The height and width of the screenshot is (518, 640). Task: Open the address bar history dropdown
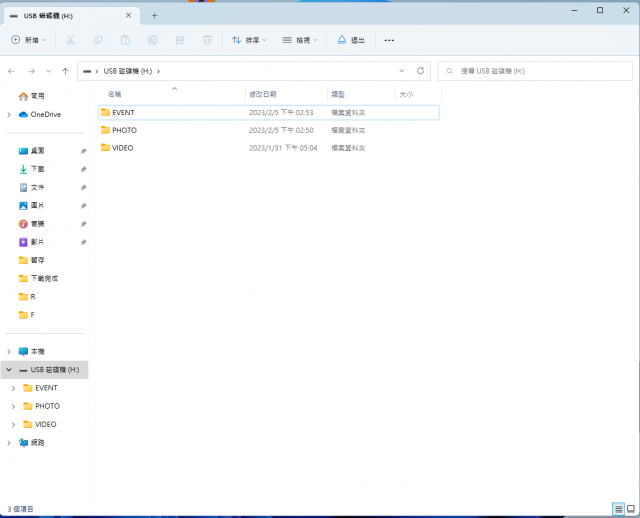point(402,71)
